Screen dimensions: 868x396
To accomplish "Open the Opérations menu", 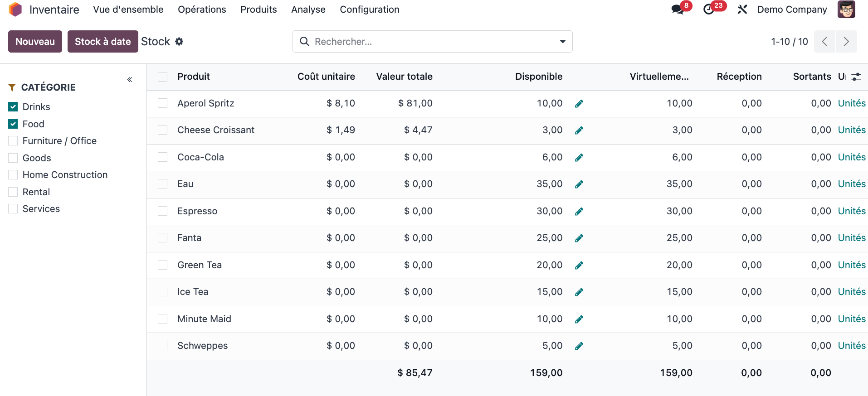I will pyautogui.click(x=202, y=10).
